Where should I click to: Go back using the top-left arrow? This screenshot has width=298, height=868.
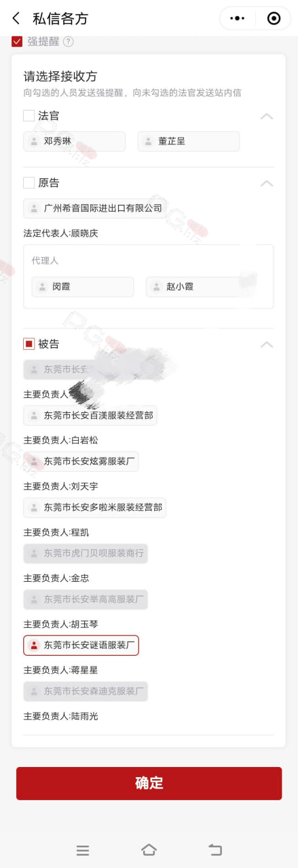pos(16,18)
